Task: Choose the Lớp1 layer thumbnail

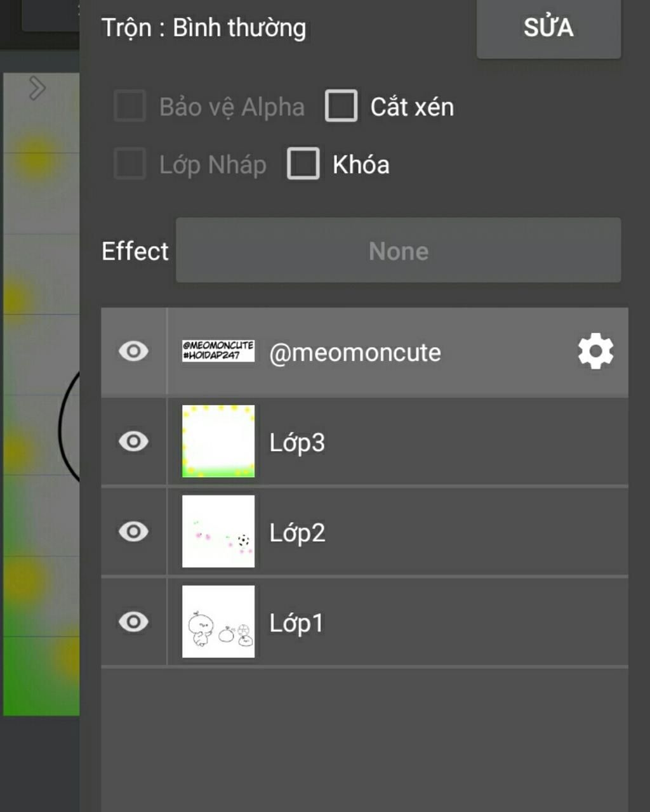Action: (218, 622)
